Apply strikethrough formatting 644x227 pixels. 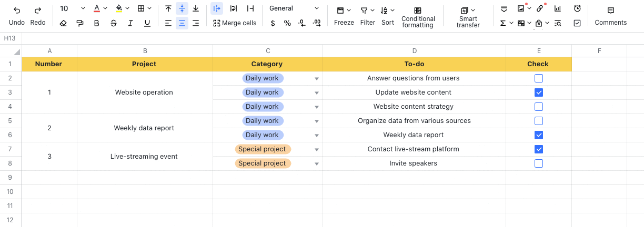(x=114, y=23)
